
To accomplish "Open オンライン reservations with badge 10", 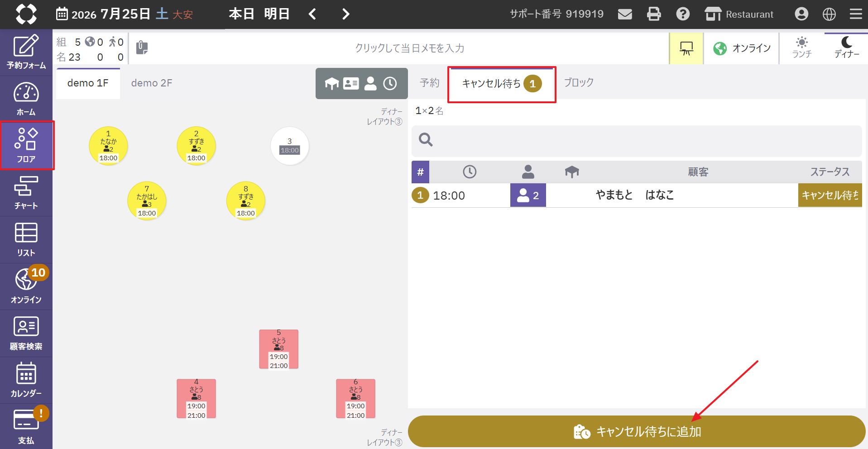I will (x=26, y=286).
